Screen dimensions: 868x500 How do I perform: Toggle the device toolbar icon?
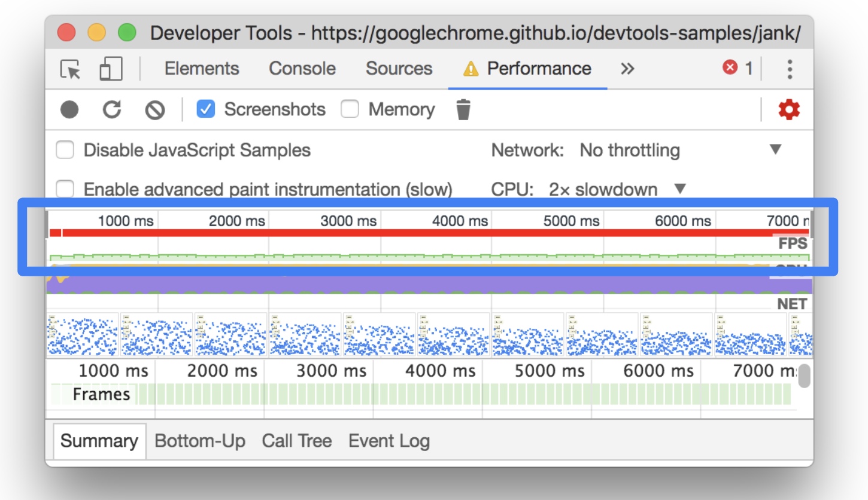click(111, 69)
